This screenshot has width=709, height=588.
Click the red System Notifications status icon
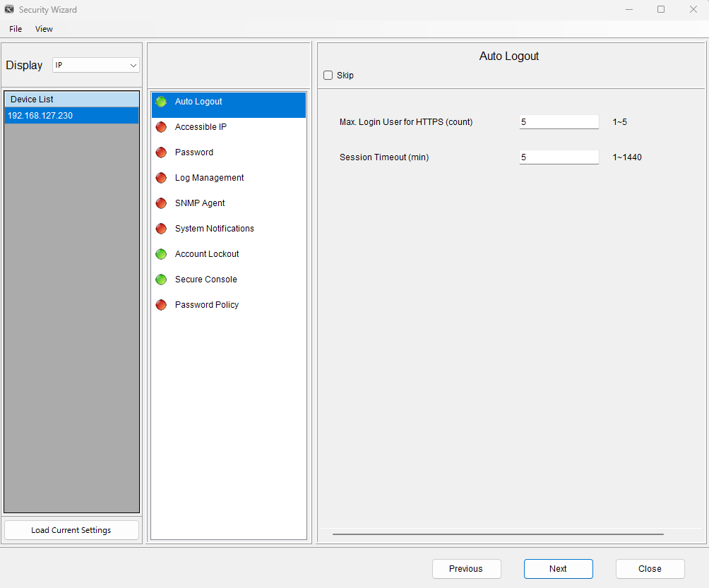tap(161, 229)
